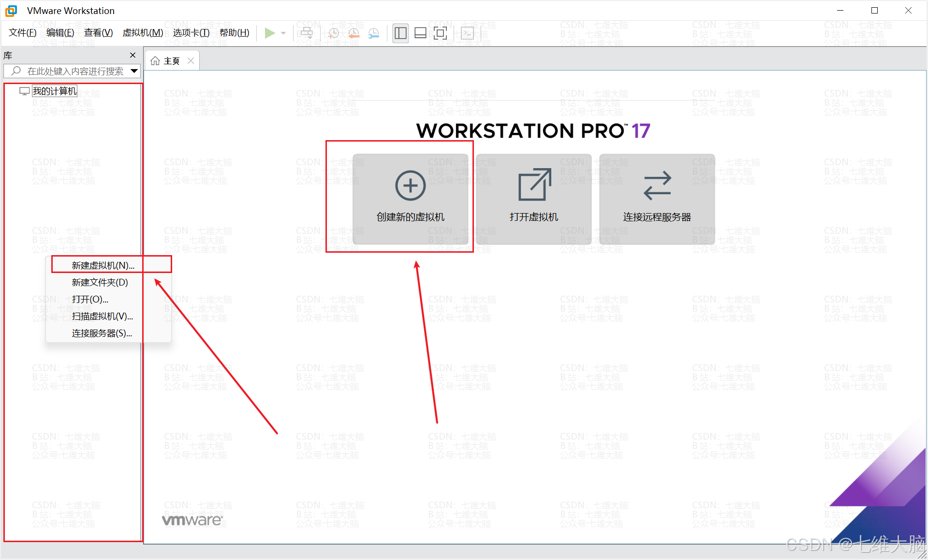This screenshot has width=928, height=560.
Task: Expand the library search dropdown arrow
Action: point(134,71)
